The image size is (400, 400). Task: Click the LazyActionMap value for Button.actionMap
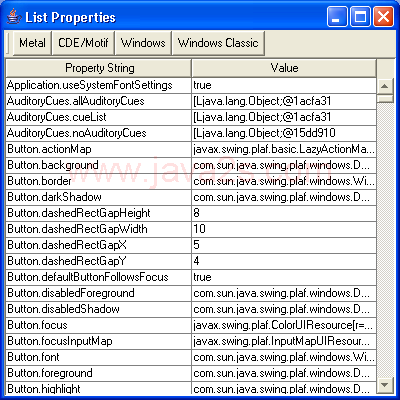(x=284, y=149)
